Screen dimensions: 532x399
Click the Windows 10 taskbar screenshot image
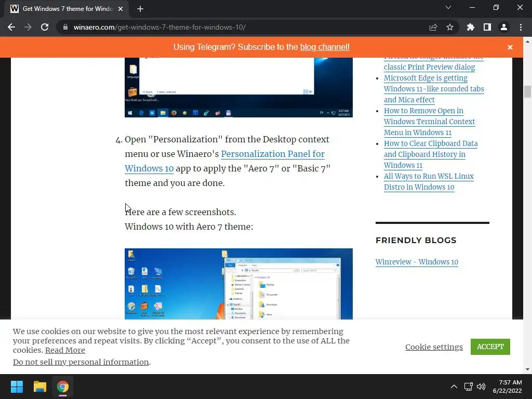[x=238, y=87]
